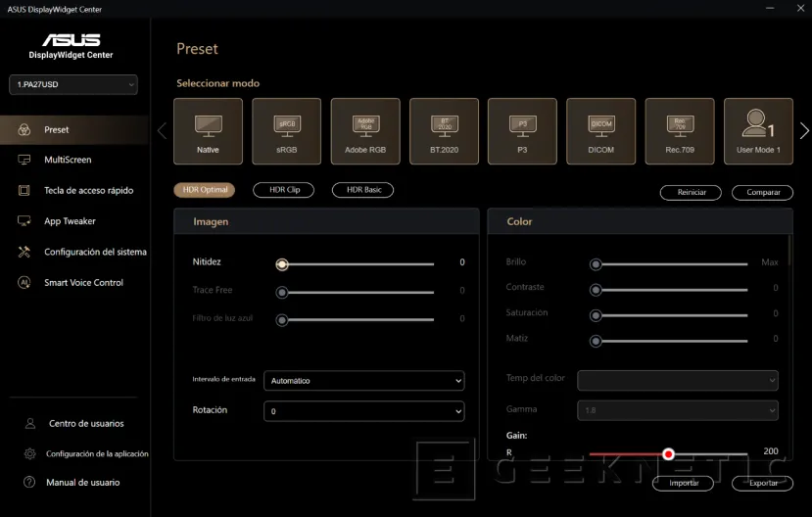Select the Adobe RGB preset icon

[365, 131]
